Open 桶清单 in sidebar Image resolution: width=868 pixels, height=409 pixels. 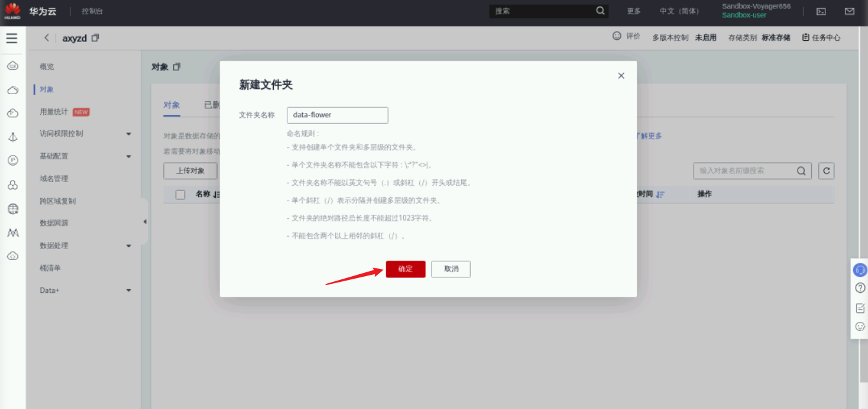(x=50, y=268)
